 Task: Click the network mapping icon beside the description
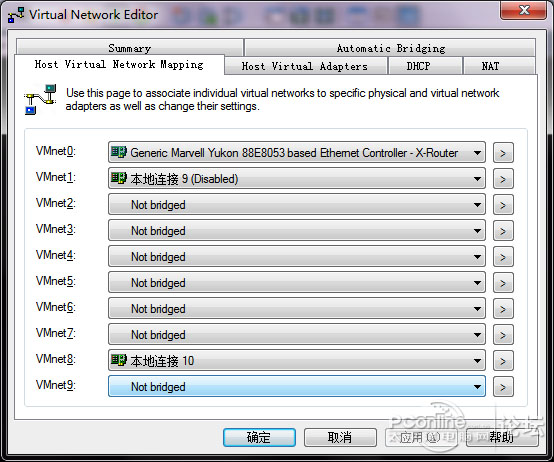pyautogui.click(x=40, y=99)
